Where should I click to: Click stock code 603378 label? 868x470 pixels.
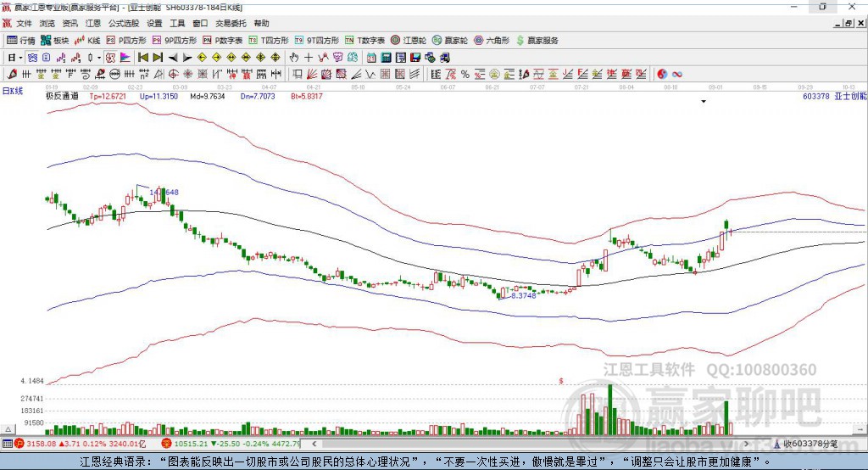[x=816, y=96]
